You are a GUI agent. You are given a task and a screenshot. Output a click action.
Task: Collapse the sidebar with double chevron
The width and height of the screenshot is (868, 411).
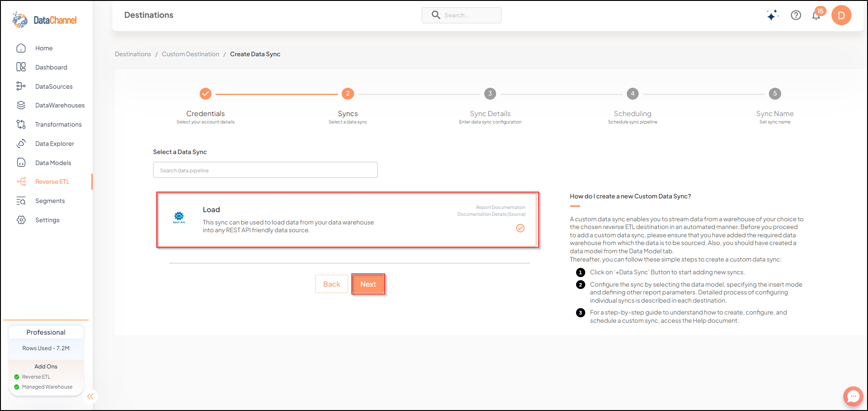(90, 396)
